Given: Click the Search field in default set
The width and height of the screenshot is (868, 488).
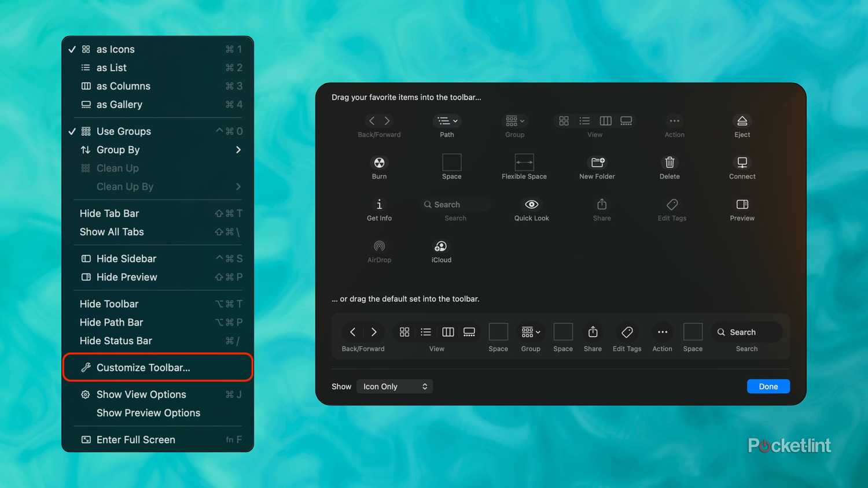Looking at the screenshot, I should coord(746,332).
